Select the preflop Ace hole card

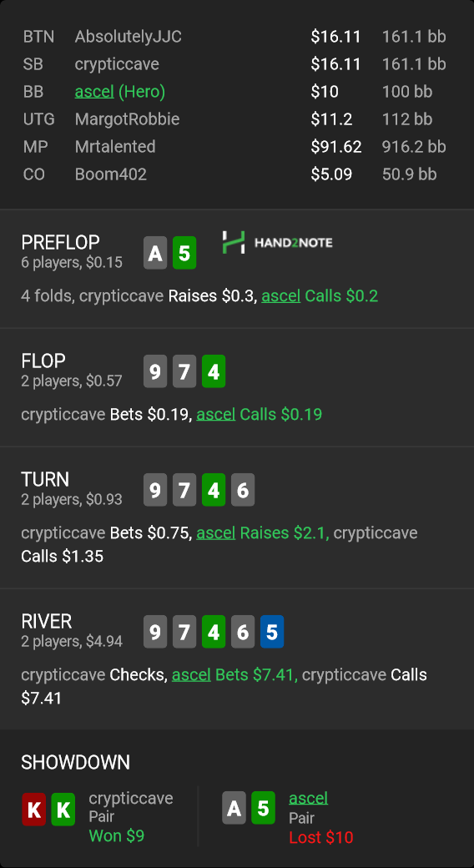point(155,253)
